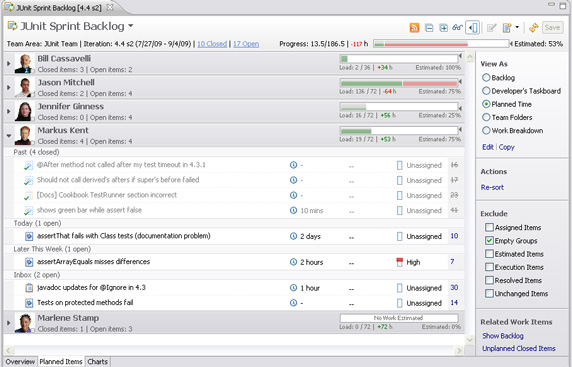Viewport: 572px width, 367px height.
Task: Click clock icon on assertArrayEquals row
Action: (x=293, y=262)
